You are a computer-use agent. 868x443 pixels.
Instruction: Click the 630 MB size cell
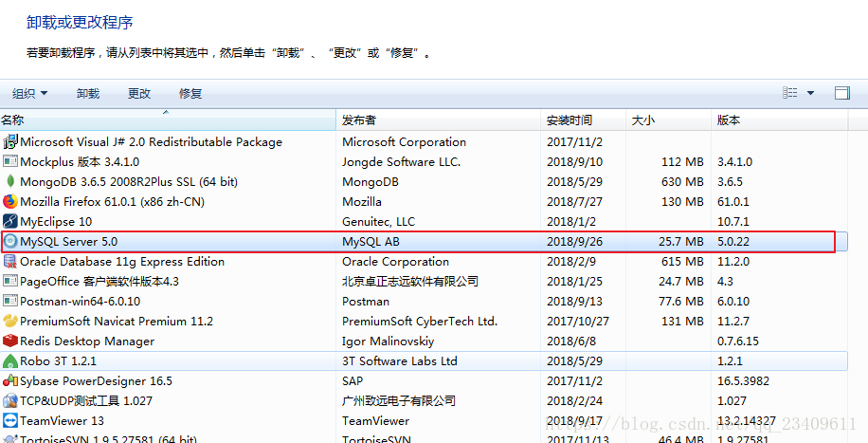[682, 181]
